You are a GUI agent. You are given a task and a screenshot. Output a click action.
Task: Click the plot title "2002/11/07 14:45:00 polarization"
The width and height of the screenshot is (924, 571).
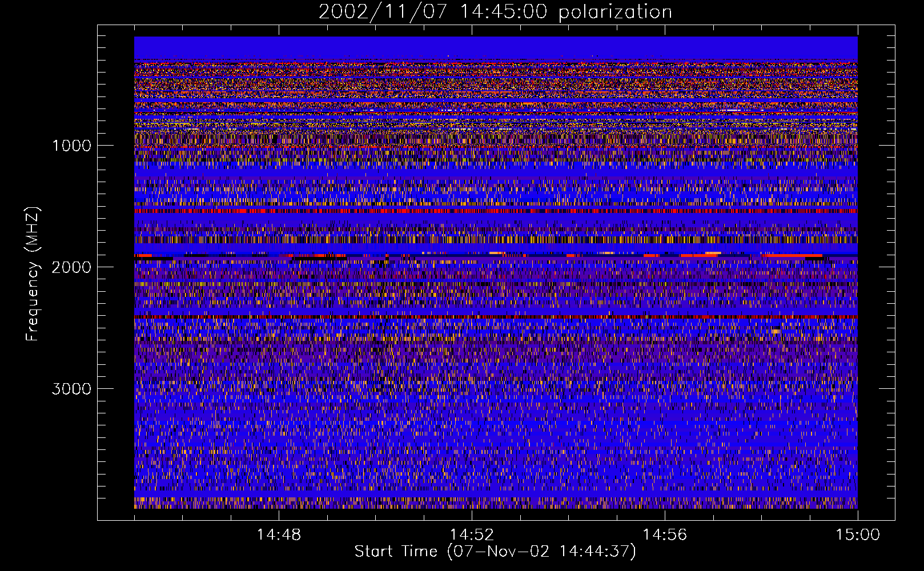(495, 11)
